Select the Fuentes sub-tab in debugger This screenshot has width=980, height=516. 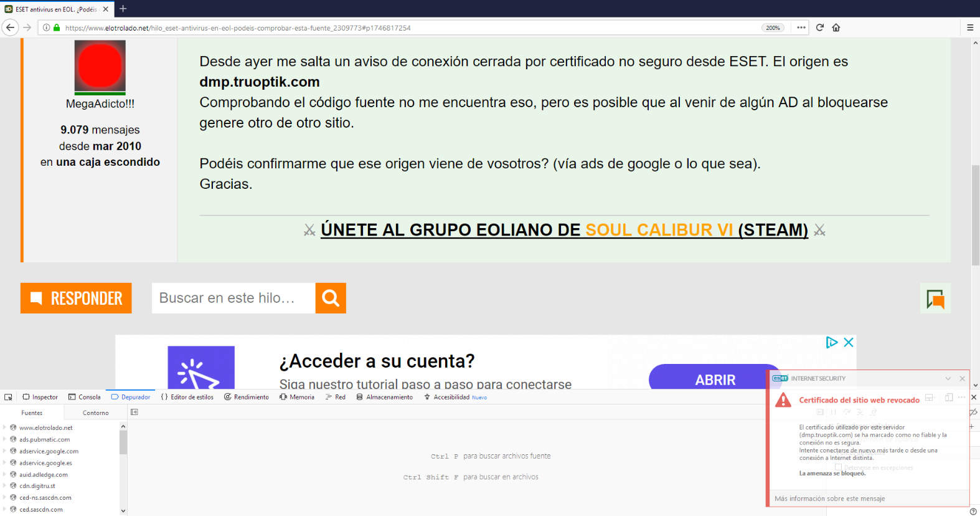(32, 413)
